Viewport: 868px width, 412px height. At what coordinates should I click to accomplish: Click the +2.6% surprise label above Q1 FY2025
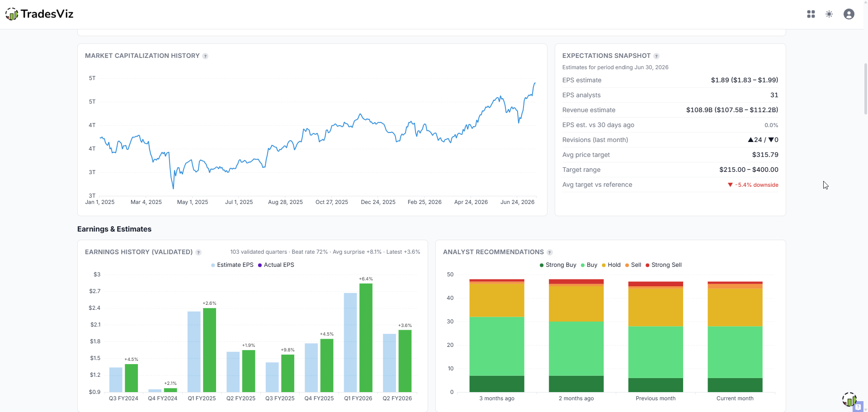click(x=209, y=303)
